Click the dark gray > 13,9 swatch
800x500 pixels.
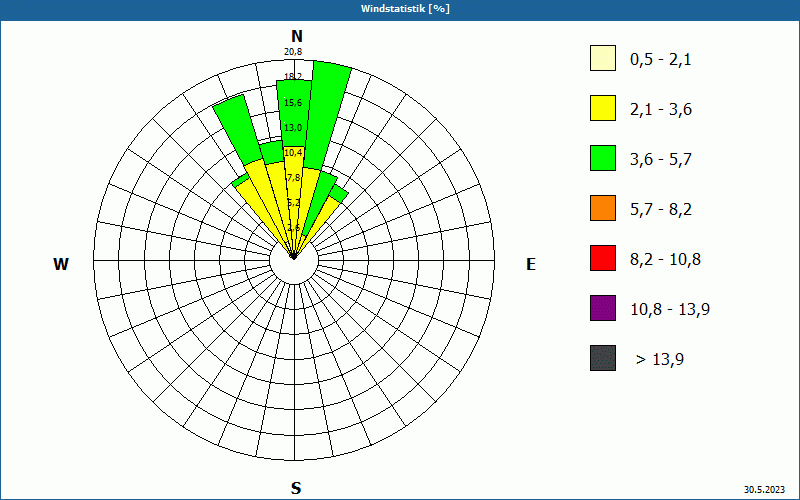click(603, 358)
